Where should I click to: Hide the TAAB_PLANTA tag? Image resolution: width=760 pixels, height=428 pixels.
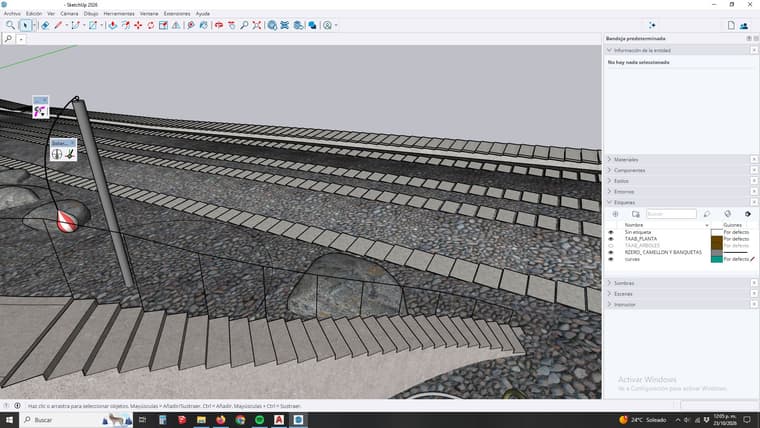click(x=611, y=239)
